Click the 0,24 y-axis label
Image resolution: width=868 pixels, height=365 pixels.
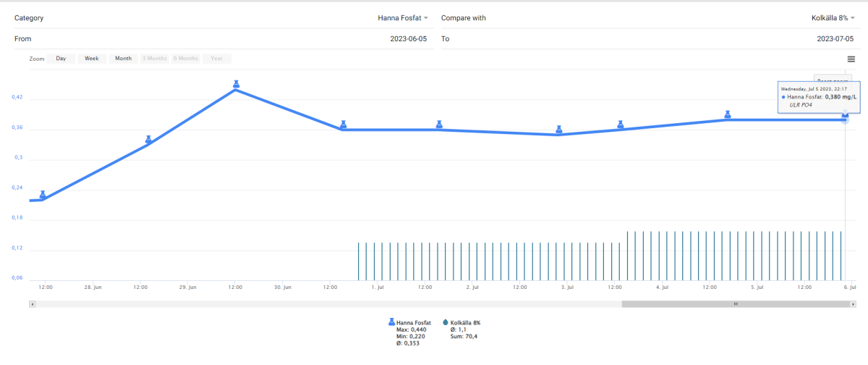17,188
